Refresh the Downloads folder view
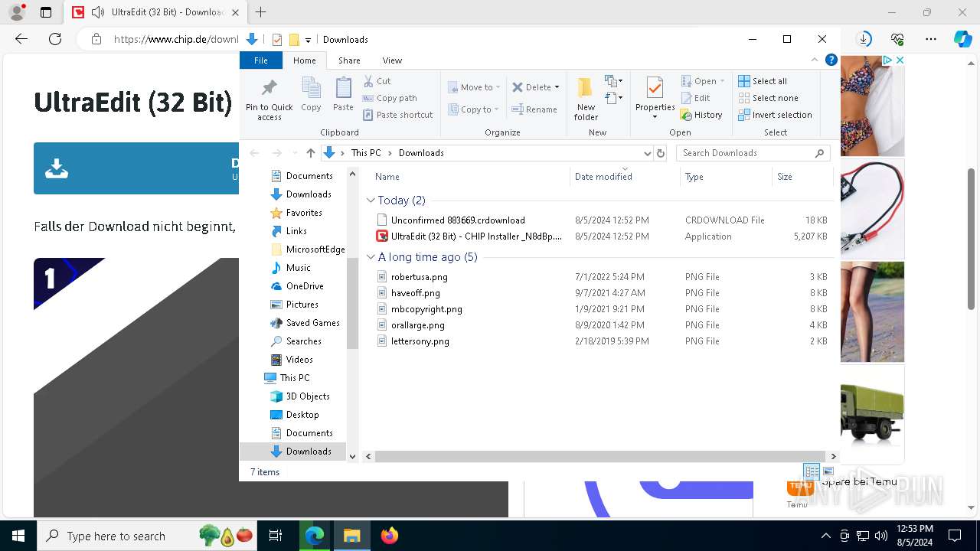Screen dimensions: 980x551 661,153
